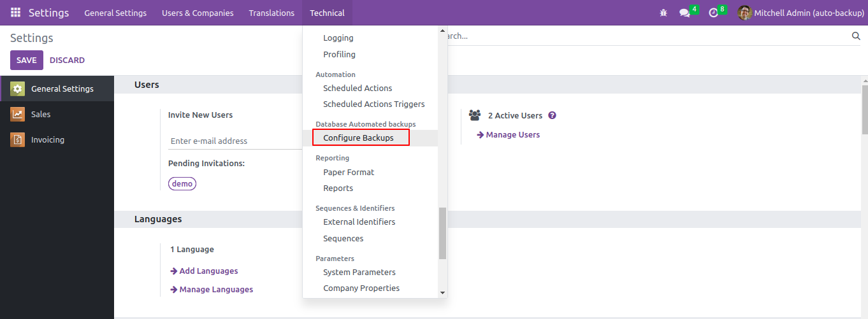Image resolution: width=868 pixels, height=319 pixels.
Task: Click the Technical menu scrollbar thumb
Action: [x=442, y=233]
